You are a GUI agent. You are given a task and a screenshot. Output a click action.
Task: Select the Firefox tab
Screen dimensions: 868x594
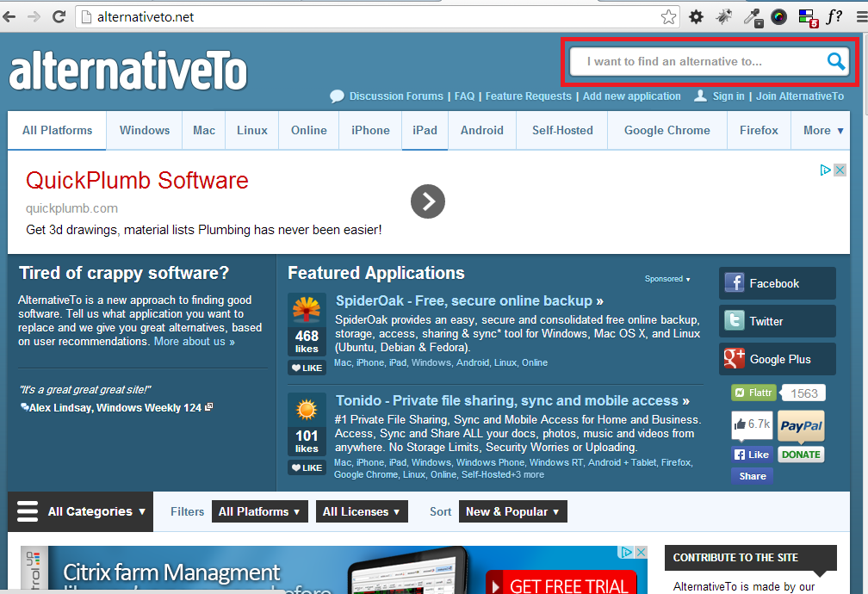tap(759, 131)
